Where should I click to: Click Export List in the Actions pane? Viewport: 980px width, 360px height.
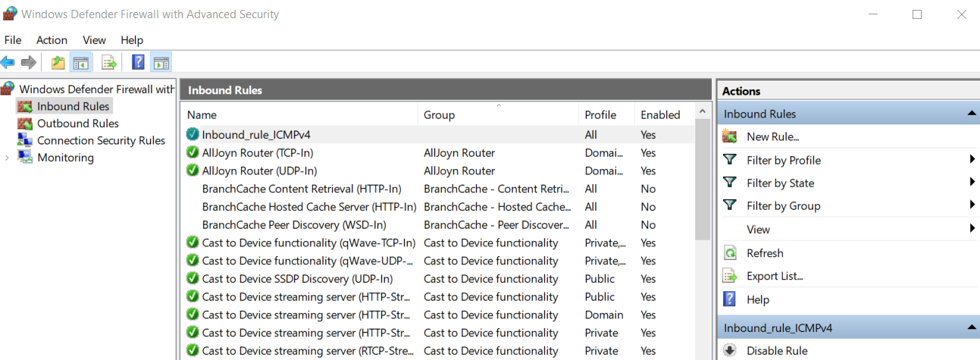[775, 276]
